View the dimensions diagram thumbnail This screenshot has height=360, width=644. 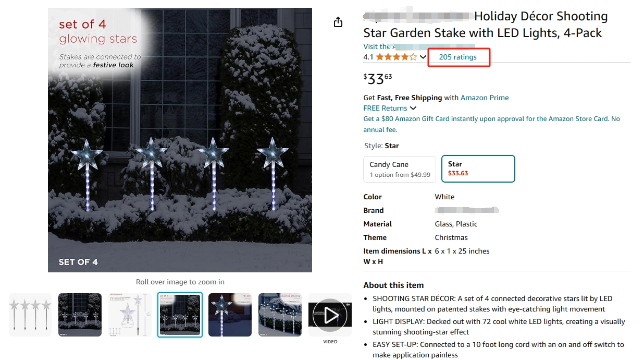[130, 315]
